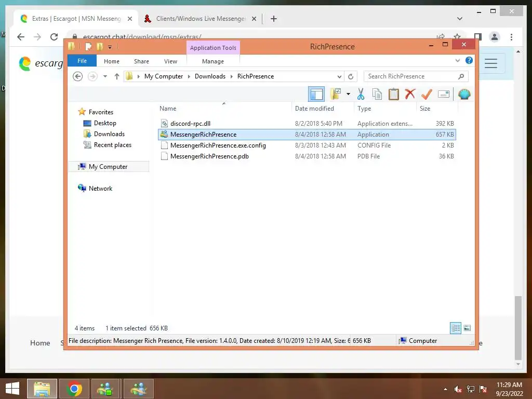Click the Paste clipboard icon in toolbar
This screenshot has width=532, height=399.
[394, 94]
